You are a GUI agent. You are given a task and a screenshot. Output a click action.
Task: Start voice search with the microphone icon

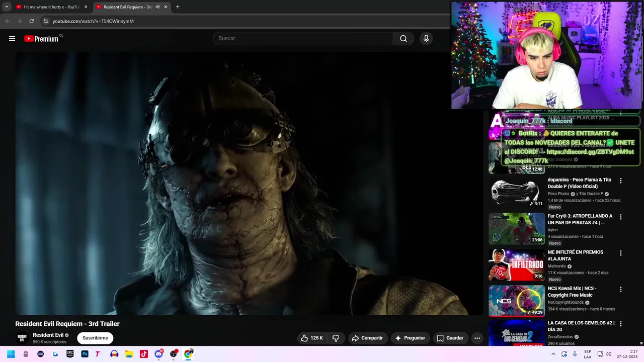(426, 39)
